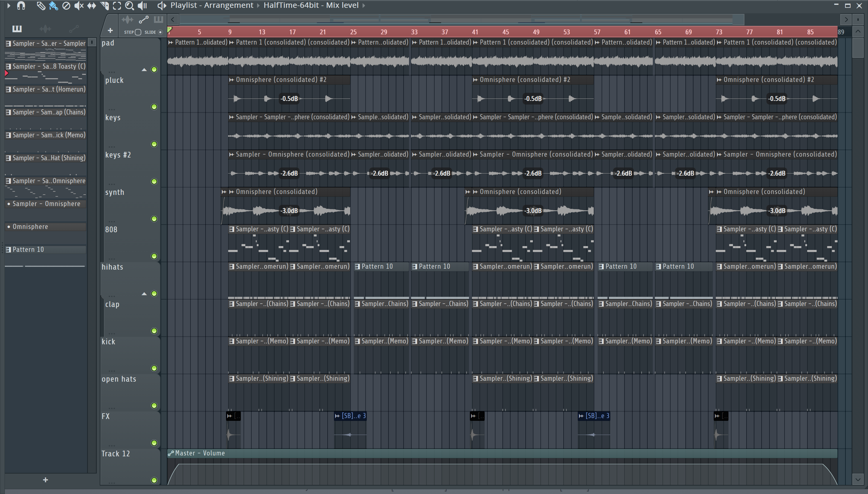Select the Zoom magnifier tool
This screenshot has height=494, width=868.
point(129,5)
